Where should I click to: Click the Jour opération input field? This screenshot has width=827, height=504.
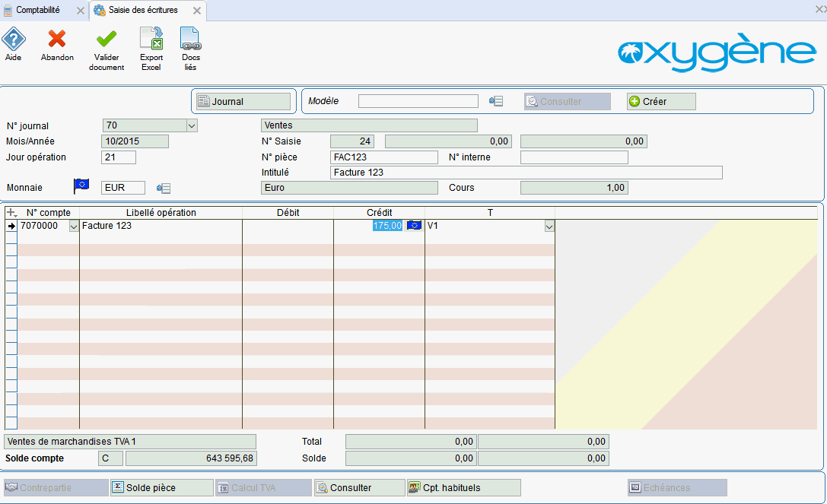pyautogui.click(x=118, y=157)
